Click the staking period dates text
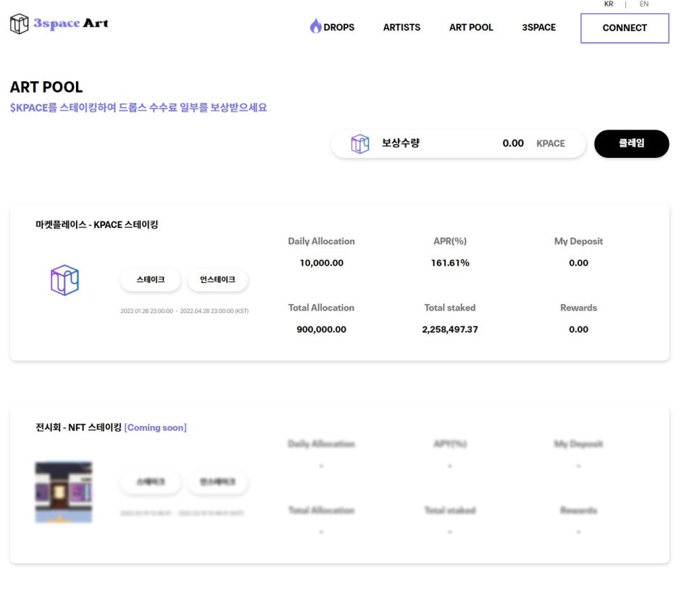700x596 pixels. [184, 311]
